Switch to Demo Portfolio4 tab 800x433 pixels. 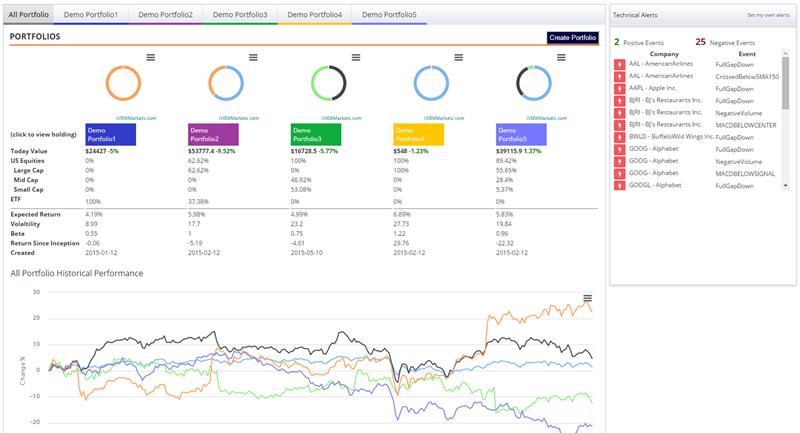(x=315, y=15)
